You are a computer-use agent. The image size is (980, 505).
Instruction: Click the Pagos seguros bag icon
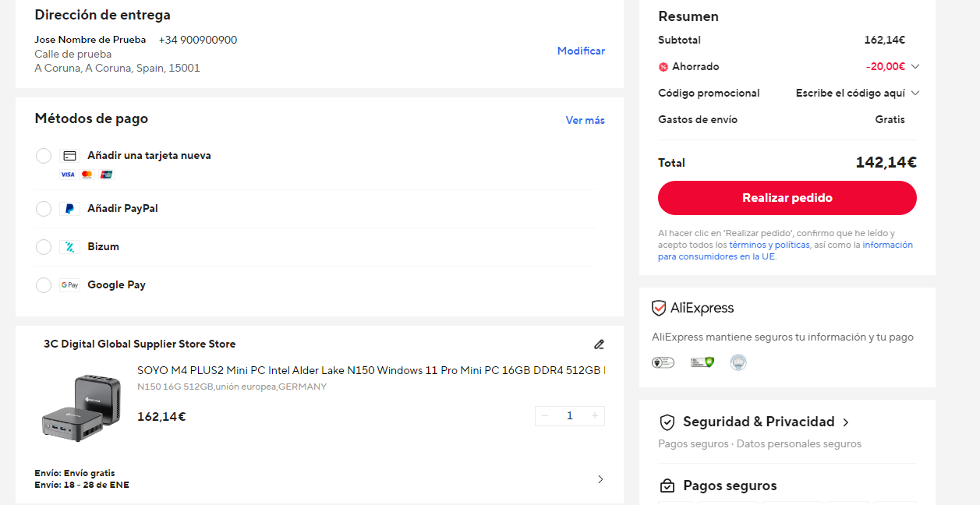point(667,486)
